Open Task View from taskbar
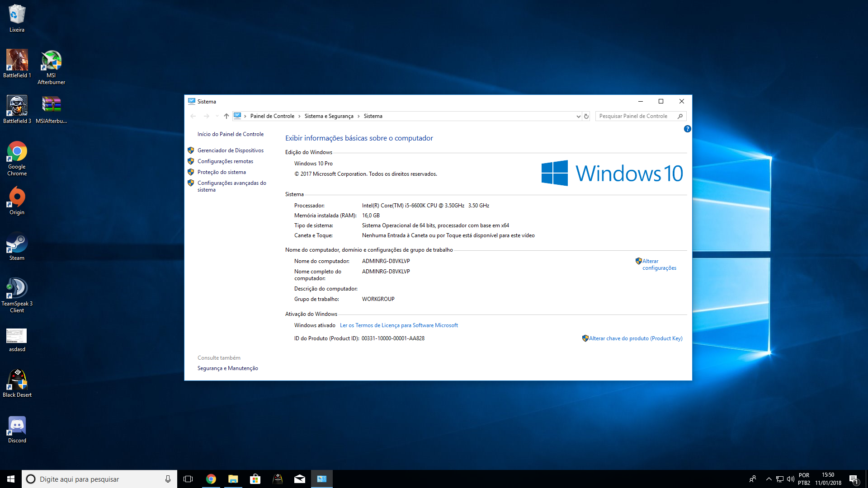The image size is (868, 488). click(188, 479)
